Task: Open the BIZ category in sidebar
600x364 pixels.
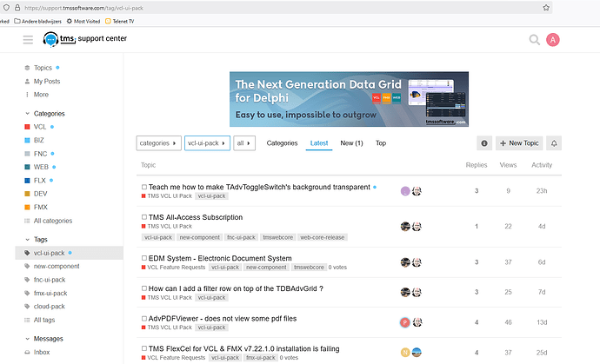Action: click(x=38, y=141)
